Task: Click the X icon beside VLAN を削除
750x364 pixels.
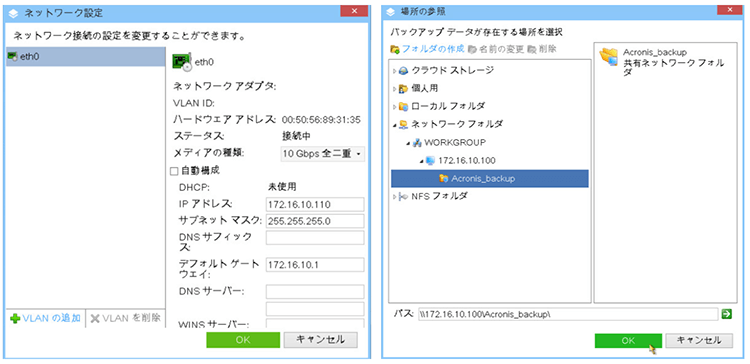Action: [x=95, y=319]
